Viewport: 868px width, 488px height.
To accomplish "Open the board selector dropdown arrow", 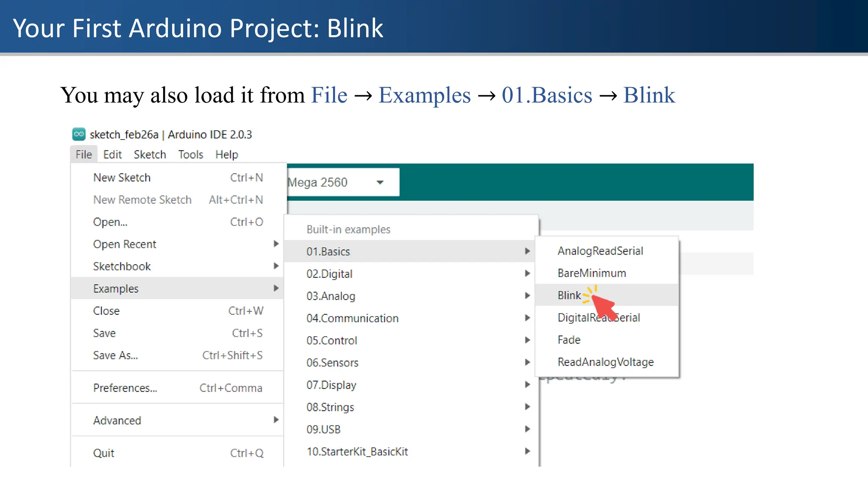I will coord(380,183).
